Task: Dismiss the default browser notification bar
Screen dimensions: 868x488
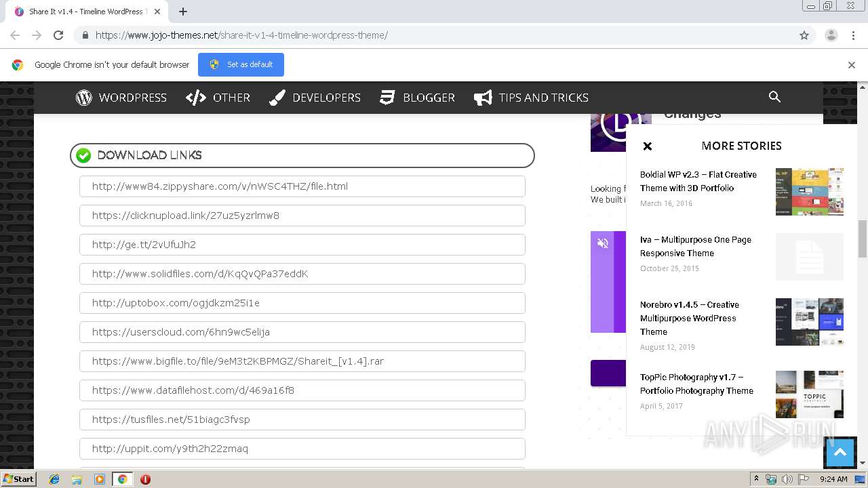Action: click(852, 65)
